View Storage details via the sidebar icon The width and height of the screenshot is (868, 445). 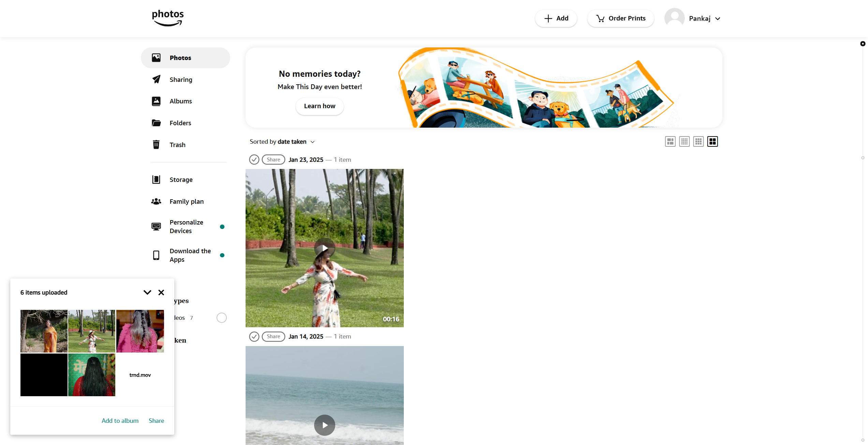[x=156, y=179]
